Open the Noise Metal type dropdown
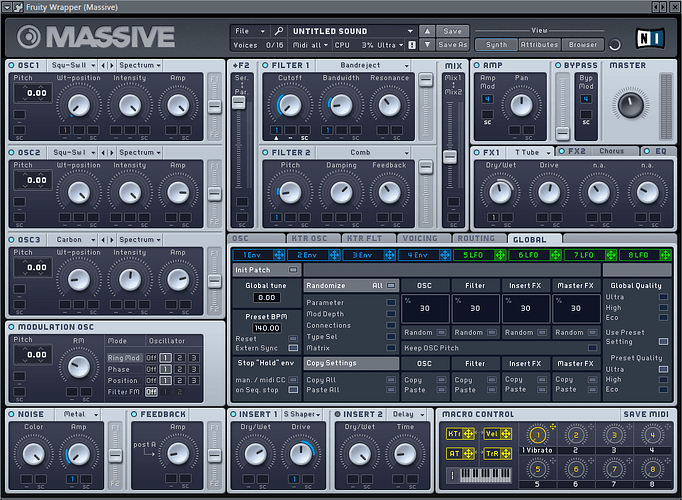 (78, 414)
